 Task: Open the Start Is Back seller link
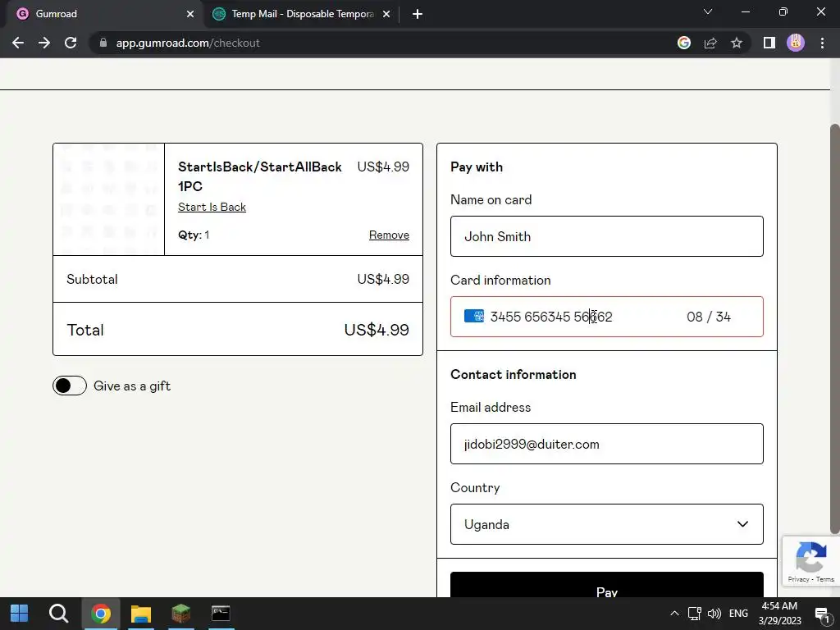click(x=212, y=208)
